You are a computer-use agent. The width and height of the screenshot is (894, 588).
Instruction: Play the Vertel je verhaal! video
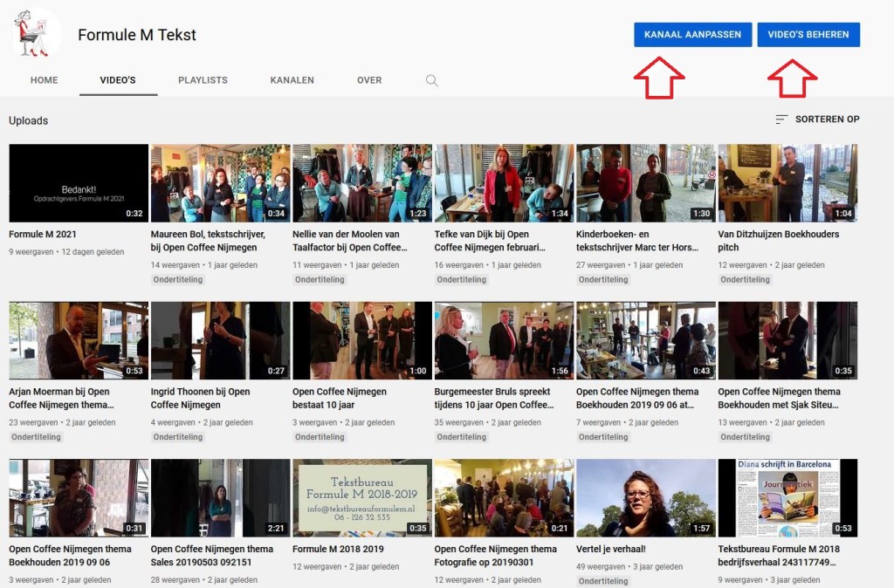(644, 497)
